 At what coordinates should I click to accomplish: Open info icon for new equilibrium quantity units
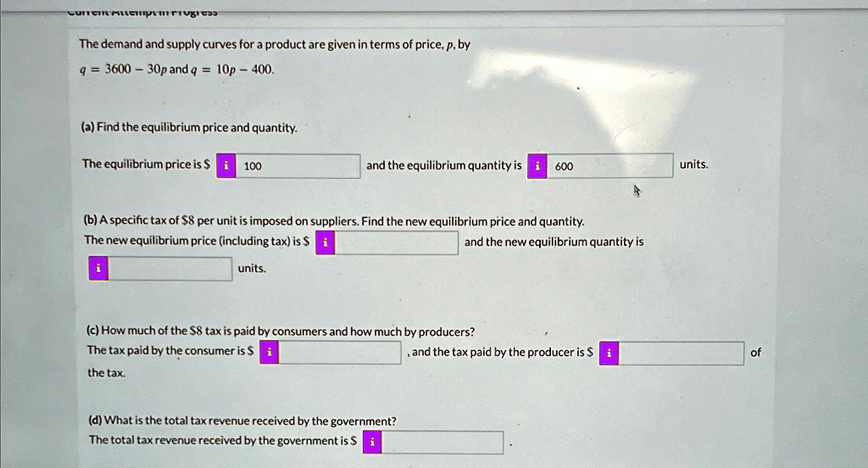tap(98, 269)
